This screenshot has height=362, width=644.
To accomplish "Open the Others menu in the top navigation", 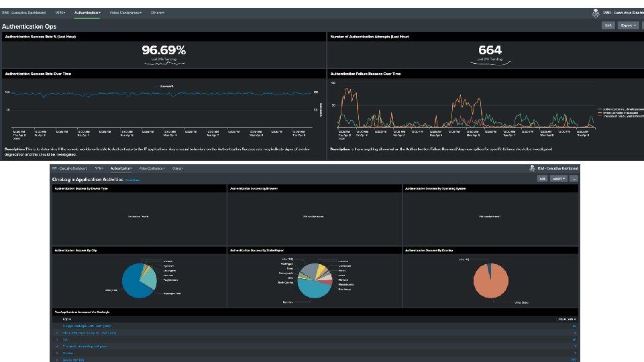I will click(x=157, y=13).
